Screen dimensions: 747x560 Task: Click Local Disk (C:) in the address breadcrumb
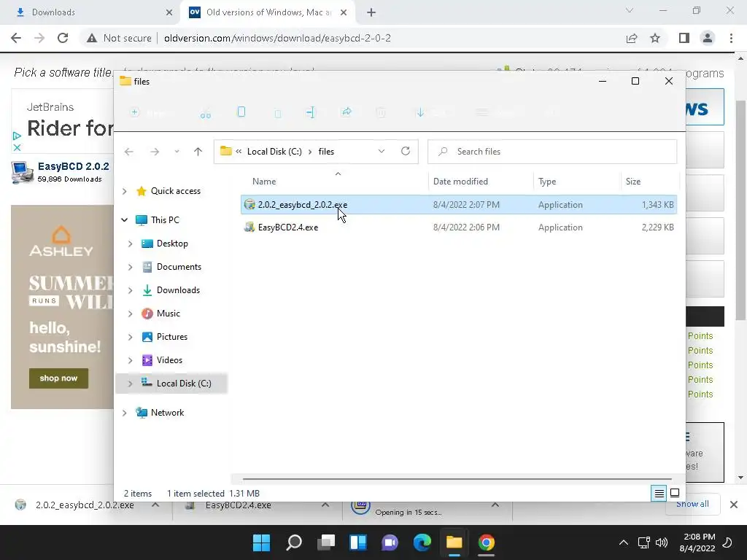pyautogui.click(x=274, y=152)
